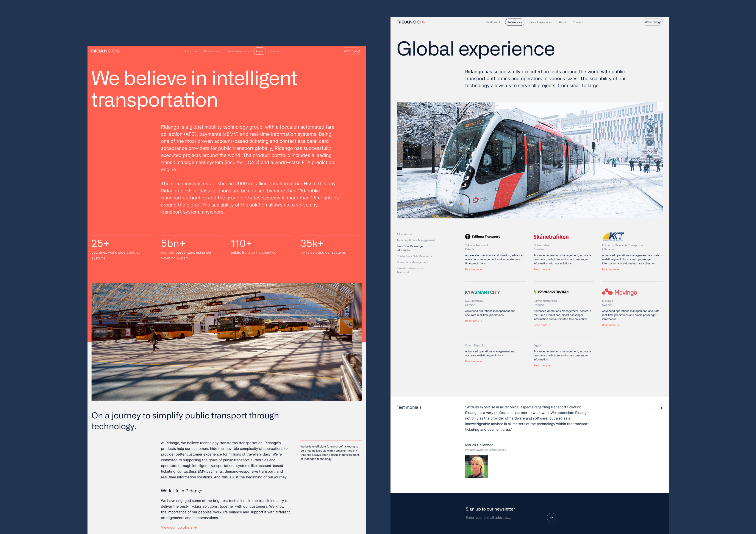This screenshot has width=756, height=534.
Task: Follow the View our job offers link
Action: click(178, 527)
